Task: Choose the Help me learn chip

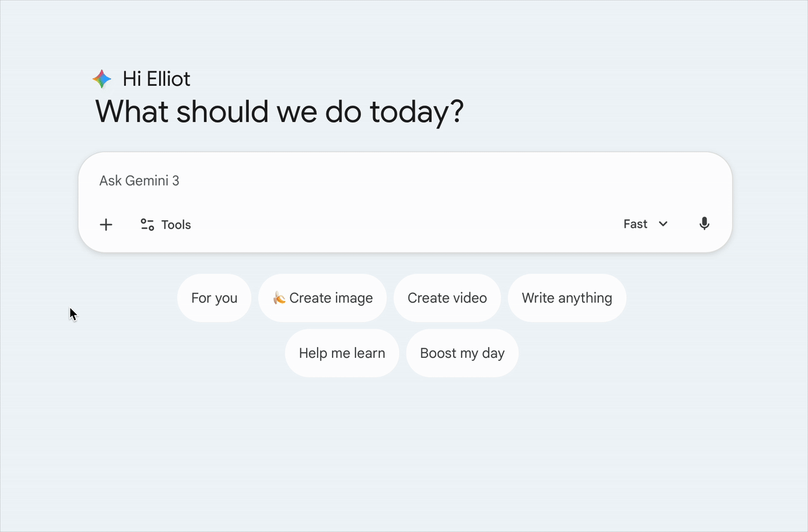Action: pos(342,353)
